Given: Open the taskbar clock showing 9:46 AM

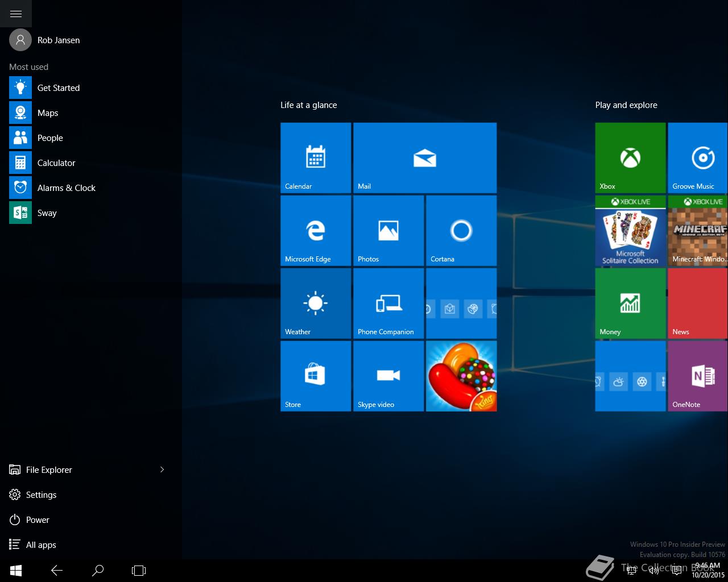Looking at the screenshot, I should (x=708, y=570).
